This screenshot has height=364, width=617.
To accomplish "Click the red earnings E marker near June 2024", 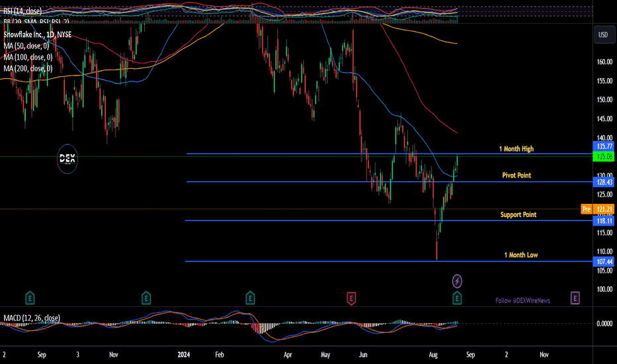I will click(351, 298).
